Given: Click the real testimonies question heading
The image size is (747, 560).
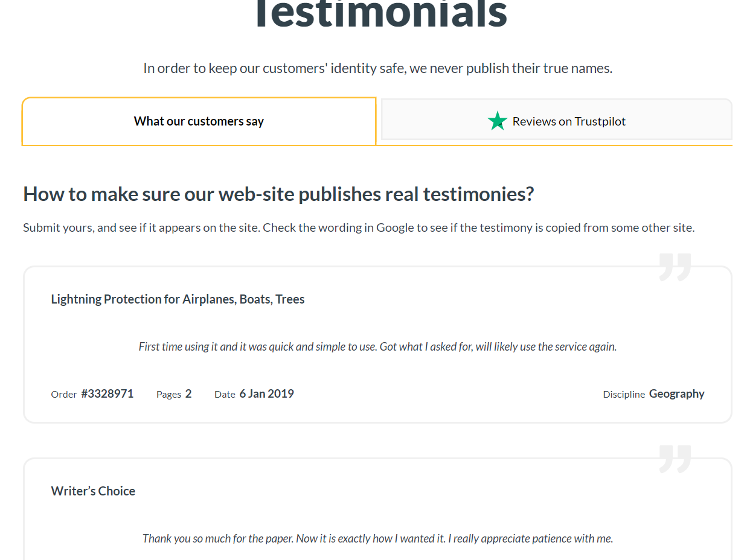Looking at the screenshot, I should 278,194.
